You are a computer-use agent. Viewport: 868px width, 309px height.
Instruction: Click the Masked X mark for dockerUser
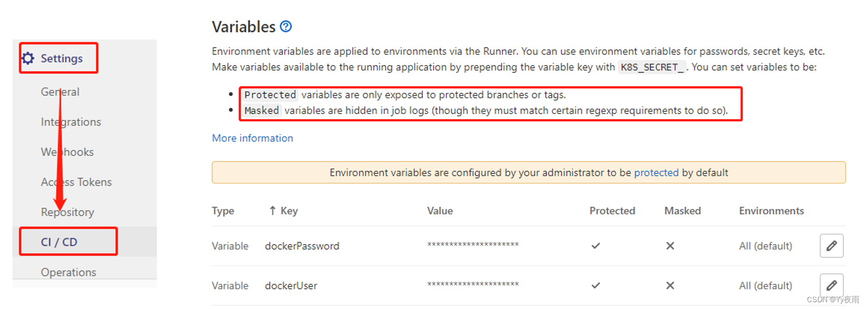[670, 285]
